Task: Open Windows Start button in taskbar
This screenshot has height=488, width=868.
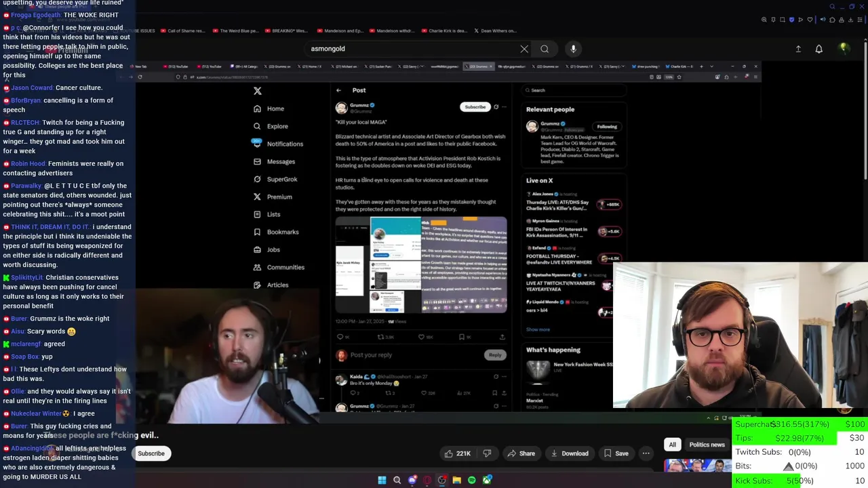Action: pyautogui.click(x=382, y=481)
